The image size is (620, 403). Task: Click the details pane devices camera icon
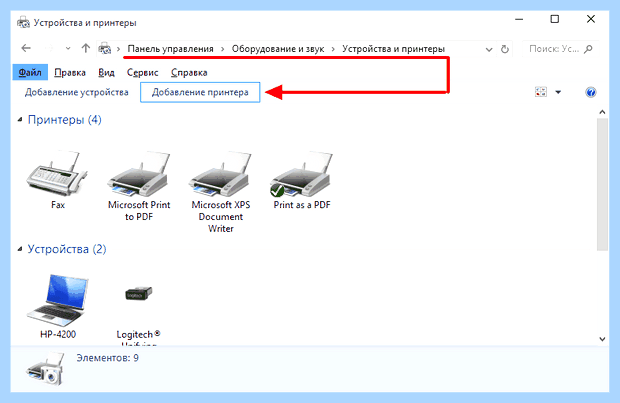tap(45, 369)
